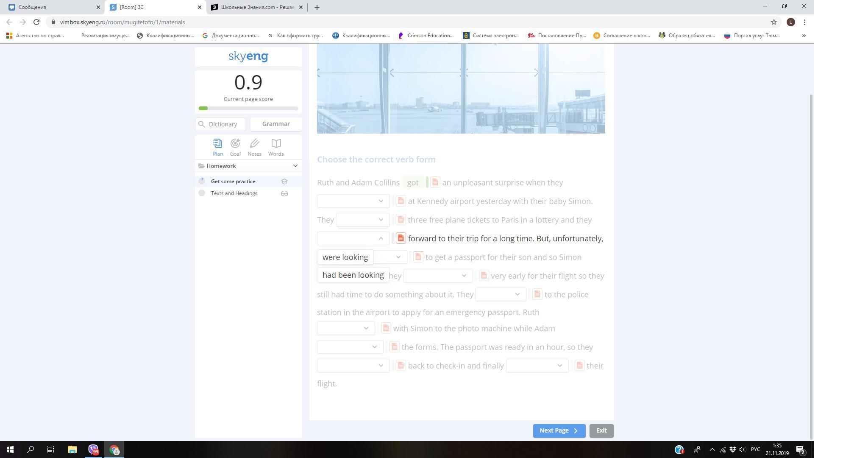Click the Grammar button
The height and width of the screenshot is (458, 868).
tap(276, 124)
